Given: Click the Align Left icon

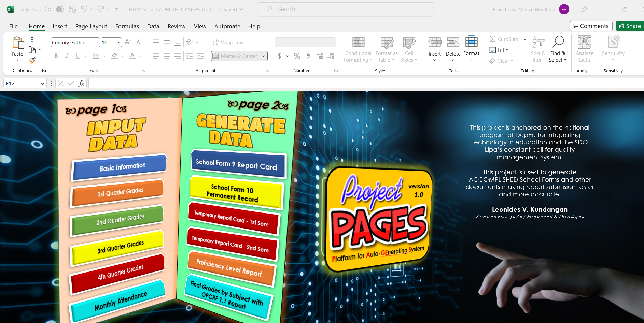Looking at the screenshot, I should [156, 56].
